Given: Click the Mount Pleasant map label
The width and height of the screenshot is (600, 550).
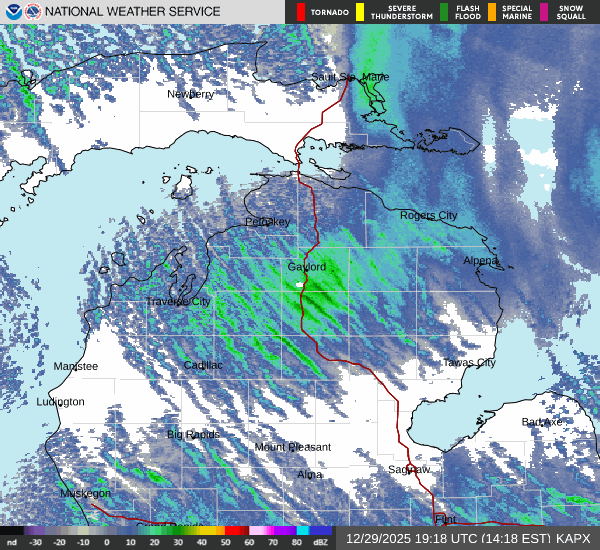Looking at the screenshot, I should pos(292,447).
